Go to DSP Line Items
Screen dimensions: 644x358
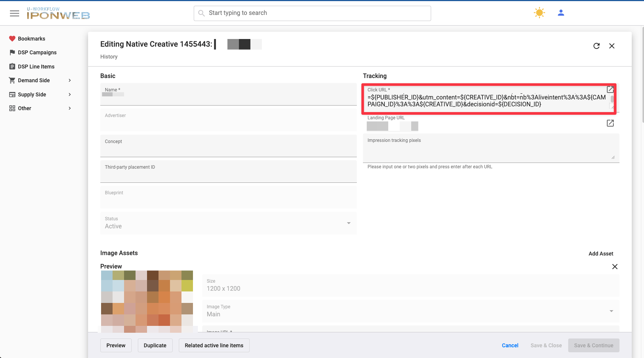pos(36,67)
